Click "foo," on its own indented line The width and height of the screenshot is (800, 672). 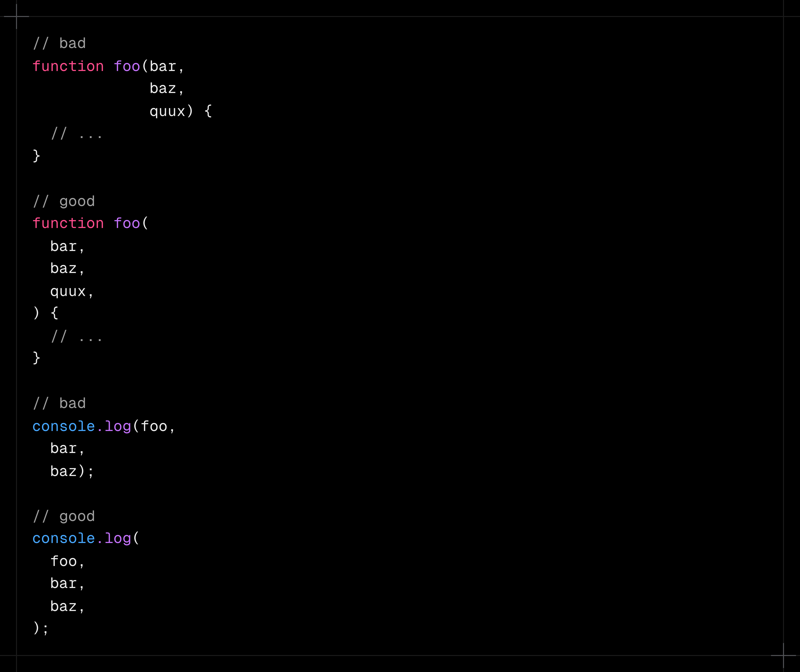pos(67,561)
